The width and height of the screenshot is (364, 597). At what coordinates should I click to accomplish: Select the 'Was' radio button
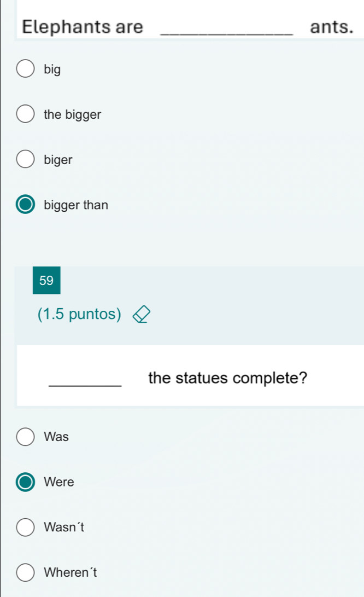[x=26, y=436]
